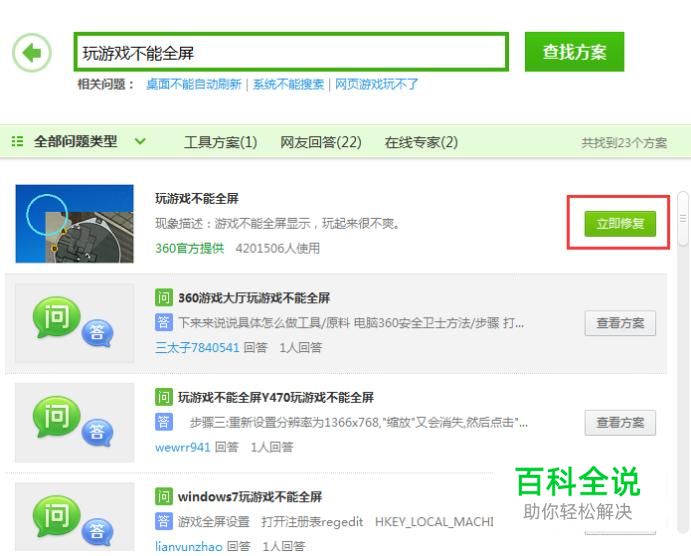Open user profile lianvunzhao

tap(189, 547)
